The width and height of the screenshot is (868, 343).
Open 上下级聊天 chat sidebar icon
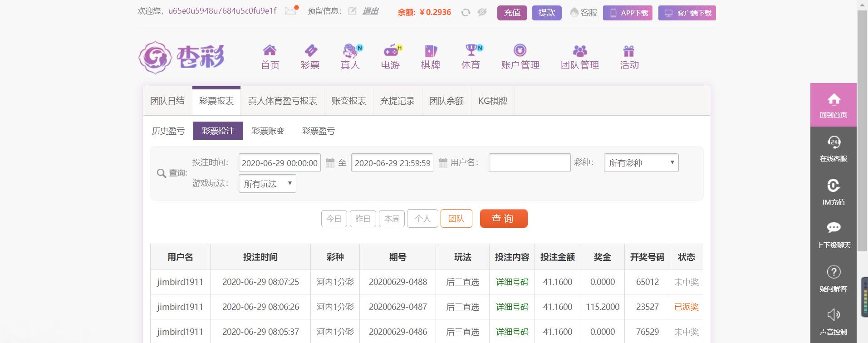point(834,235)
